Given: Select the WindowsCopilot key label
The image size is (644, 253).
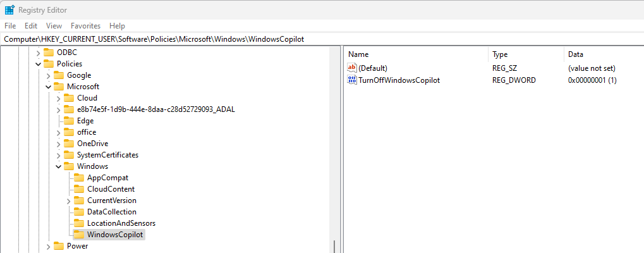Looking at the screenshot, I should point(115,235).
